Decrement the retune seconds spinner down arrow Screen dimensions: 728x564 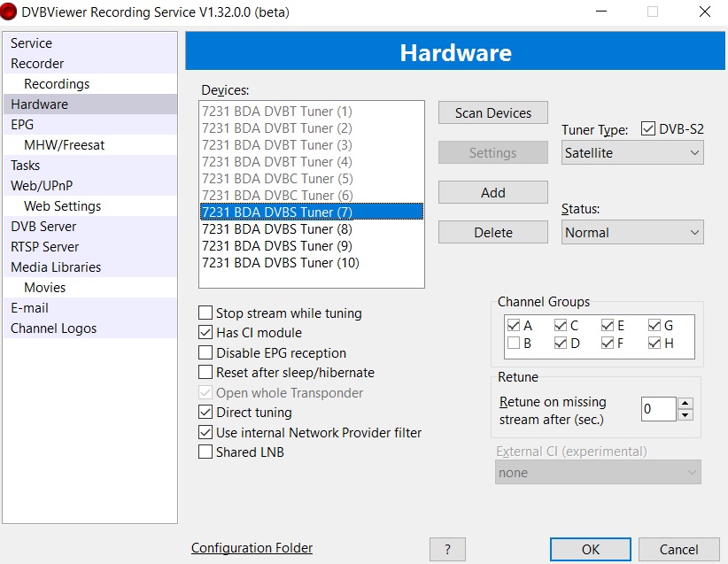[685, 414]
